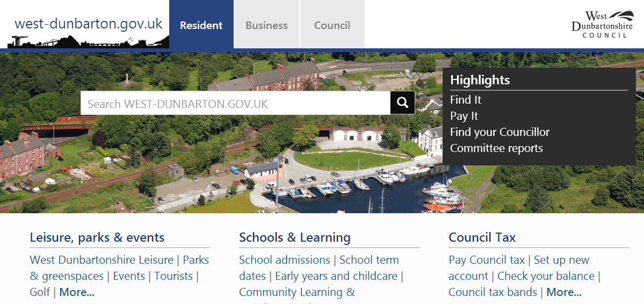The image size is (644, 304).
Task: Open the Leisure, parks & events heading
Action: point(97,237)
